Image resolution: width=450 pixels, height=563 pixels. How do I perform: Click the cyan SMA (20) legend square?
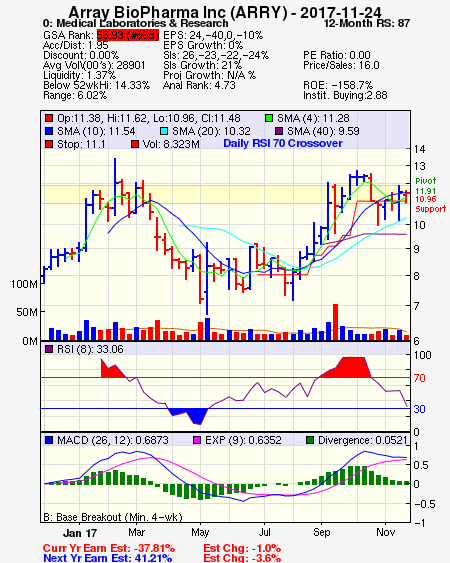(x=164, y=131)
